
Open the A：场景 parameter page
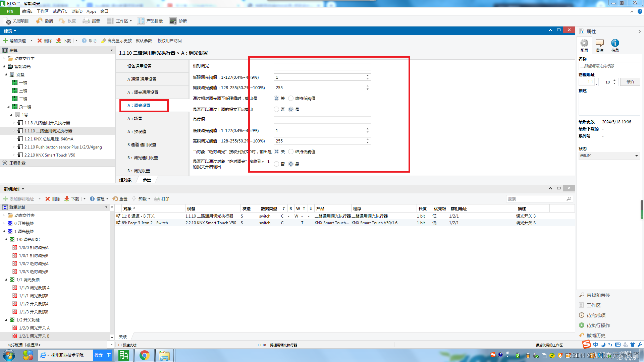coord(135,118)
